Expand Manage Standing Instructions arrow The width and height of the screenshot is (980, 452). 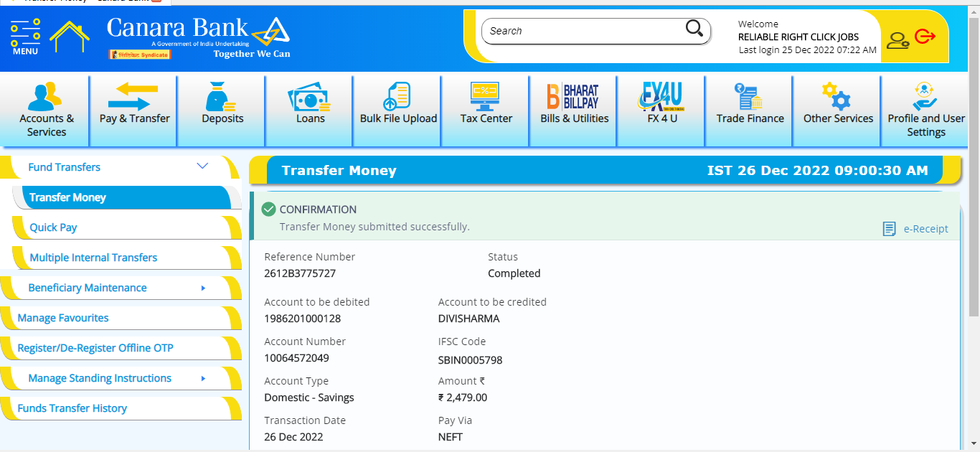(x=204, y=378)
